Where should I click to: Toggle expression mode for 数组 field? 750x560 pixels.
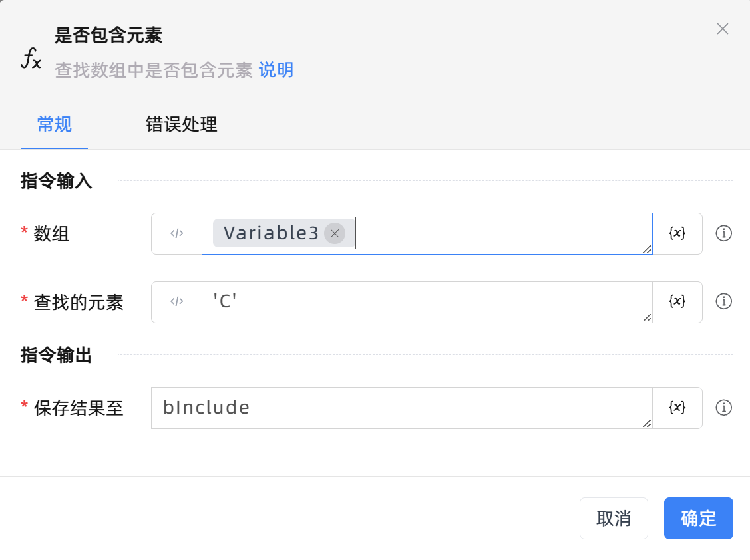(176, 233)
